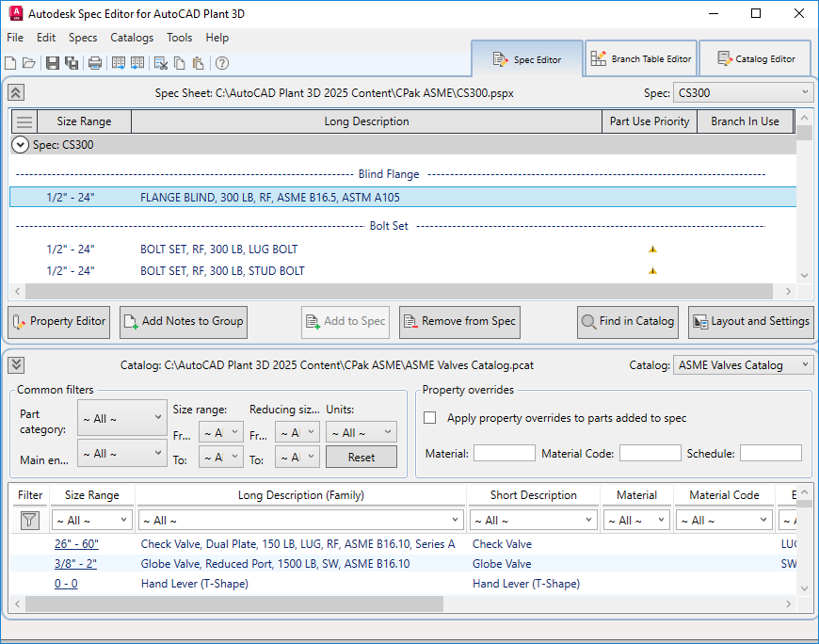
Task: Click the Print toolbar icon
Action: click(95, 63)
